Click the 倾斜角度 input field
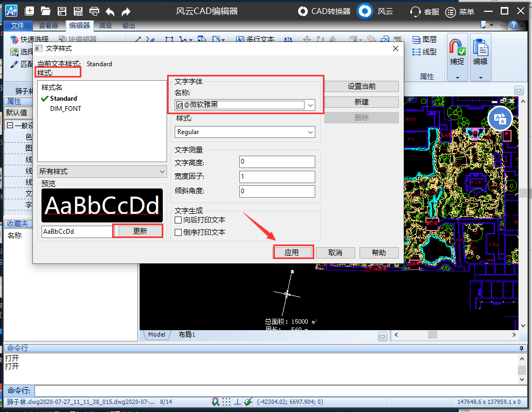This screenshot has width=532, height=412. tap(277, 191)
